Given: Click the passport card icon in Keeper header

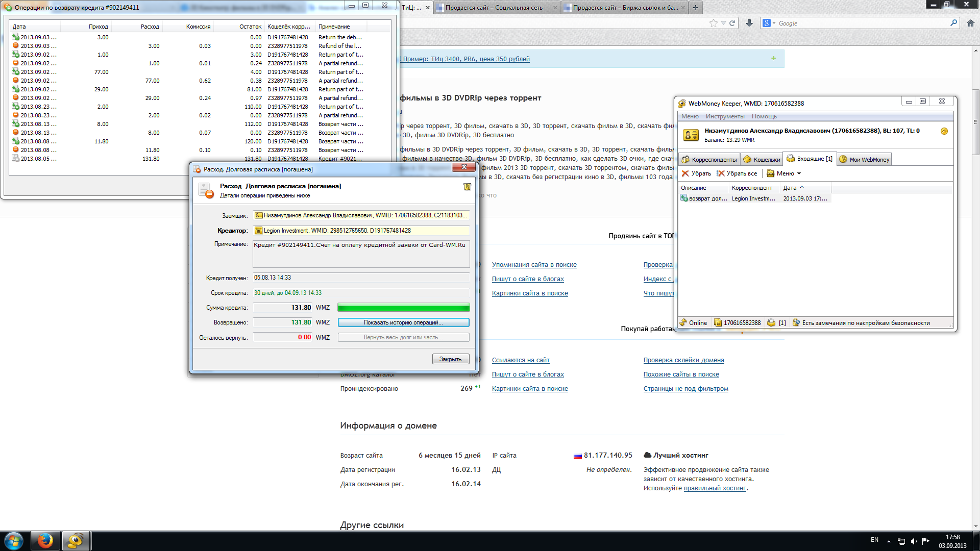Looking at the screenshot, I should pyautogui.click(x=691, y=135).
